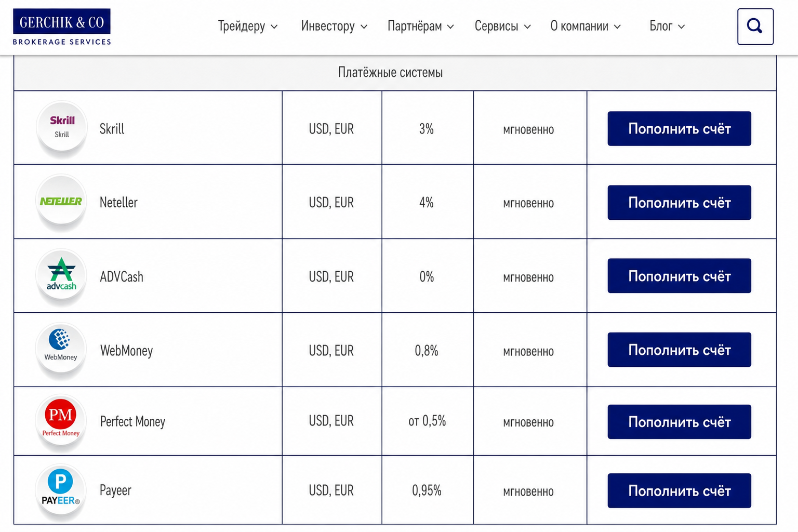Click the от 0,5% fee cell
798x532 pixels.
tap(427, 421)
